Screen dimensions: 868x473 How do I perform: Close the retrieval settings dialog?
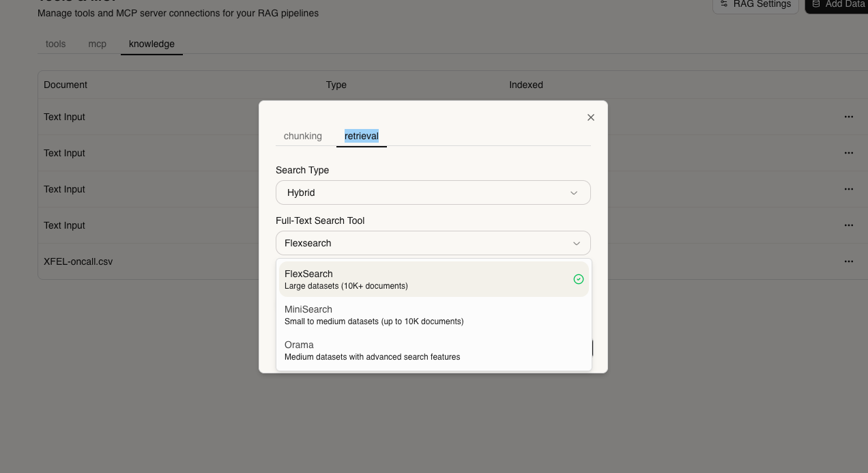[x=590, y=117]
